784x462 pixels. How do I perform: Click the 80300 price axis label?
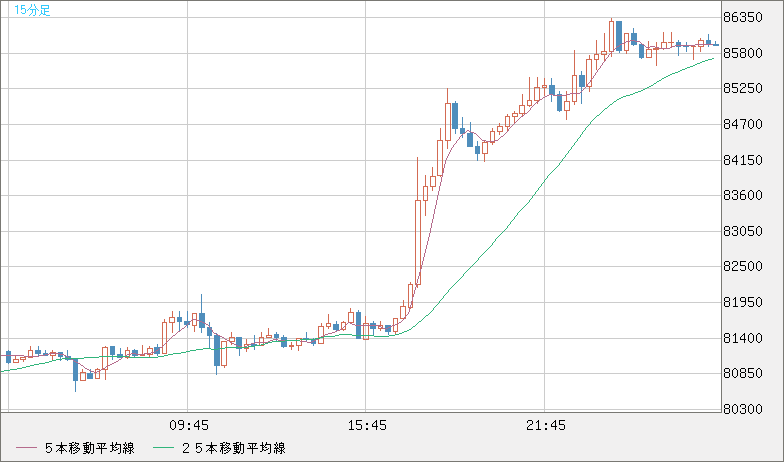(x=743, y=409)
